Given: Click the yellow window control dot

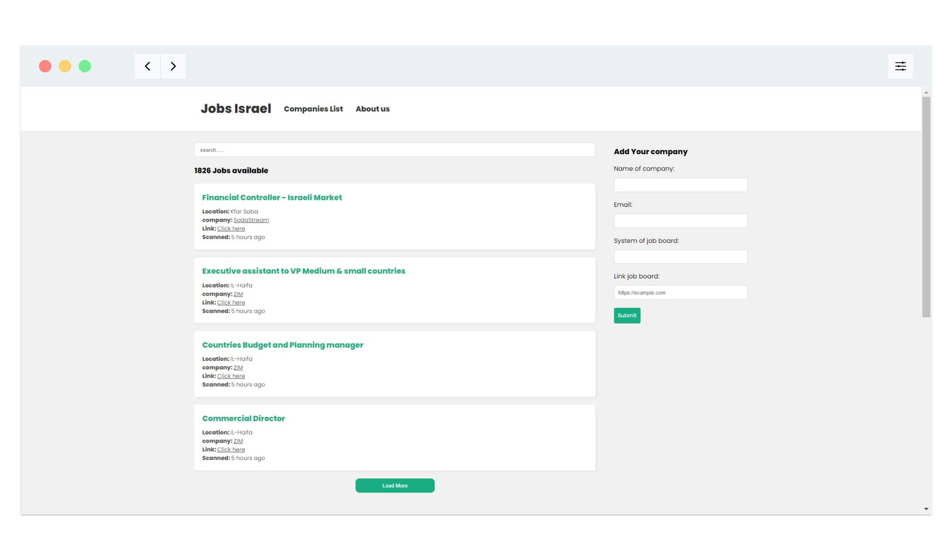Looking at the screenshot, I should [x=65, y=66].
